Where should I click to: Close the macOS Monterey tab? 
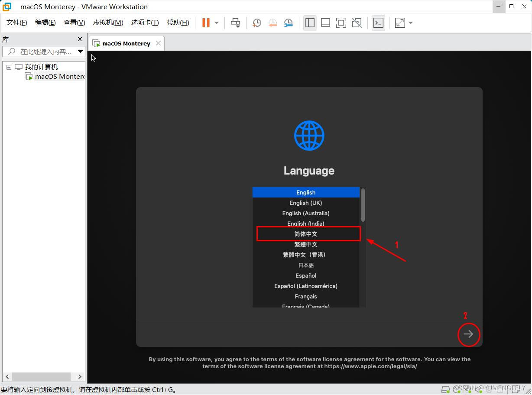pos(158,43)
